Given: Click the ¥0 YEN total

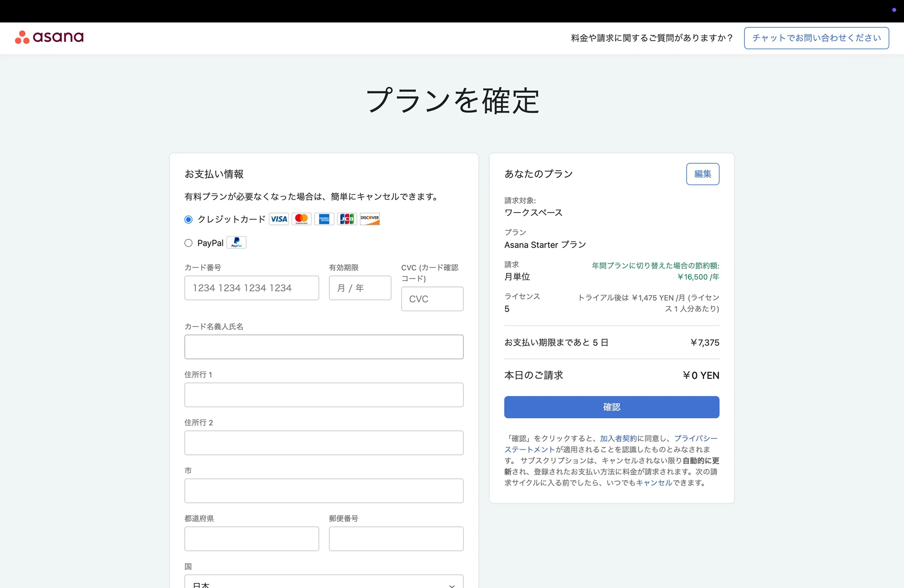Looking at the screenshot, I should tap(701, 375).
